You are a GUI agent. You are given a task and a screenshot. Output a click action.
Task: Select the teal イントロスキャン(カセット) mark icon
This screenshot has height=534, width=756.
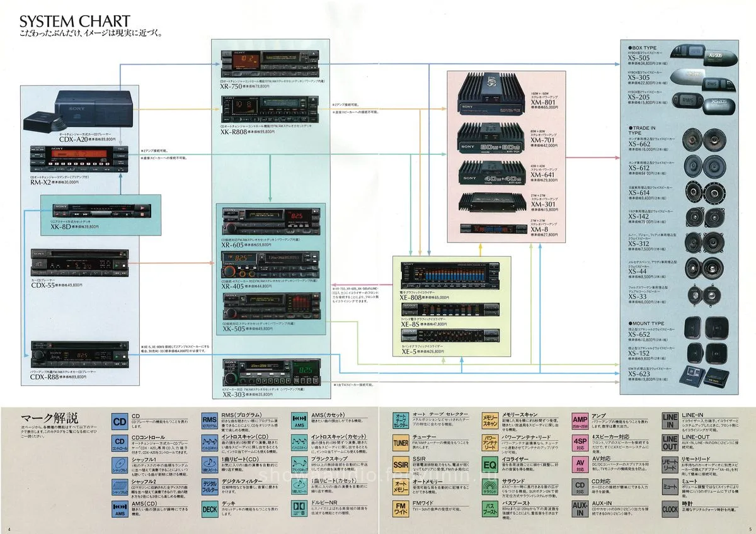click(300, 443)
